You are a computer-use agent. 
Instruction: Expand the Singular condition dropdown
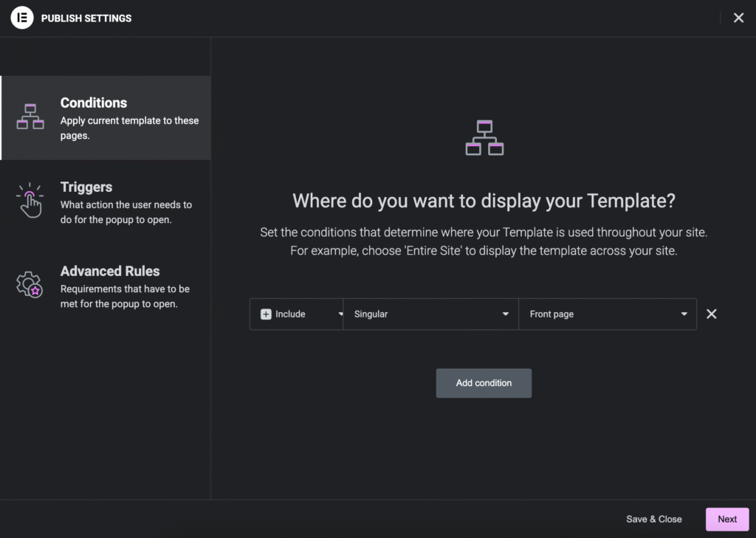click(x=431, y=314)
